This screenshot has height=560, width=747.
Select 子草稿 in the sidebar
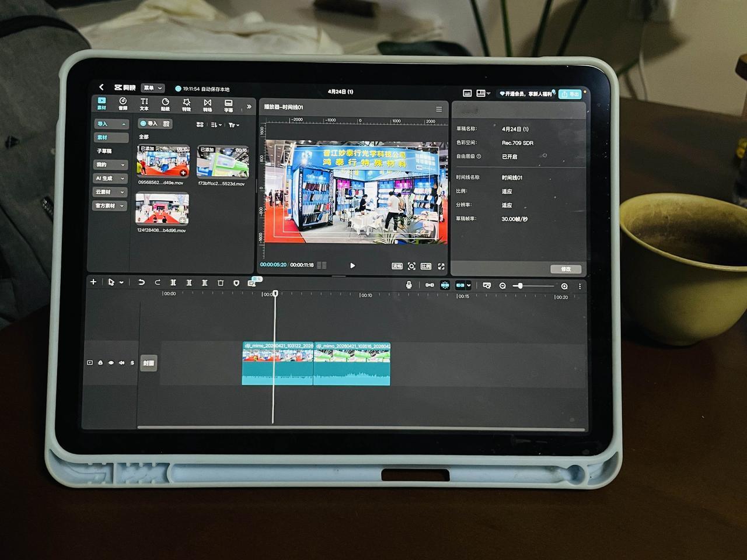[104, 150]
